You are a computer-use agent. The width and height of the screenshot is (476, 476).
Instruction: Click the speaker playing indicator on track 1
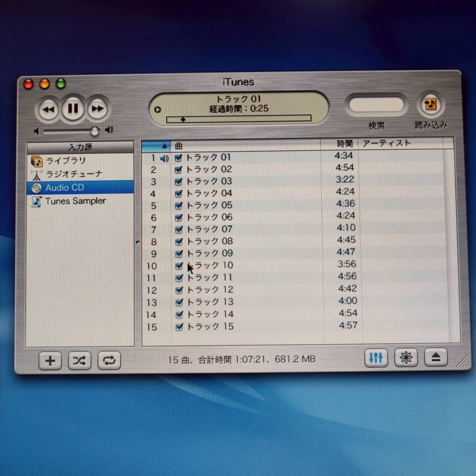[x=164, y=159]
